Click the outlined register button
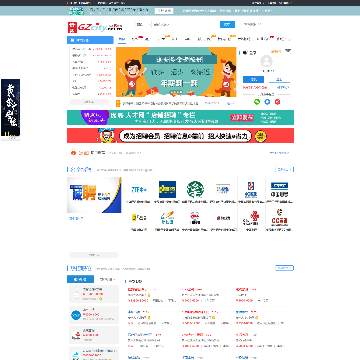 [280, 80]
